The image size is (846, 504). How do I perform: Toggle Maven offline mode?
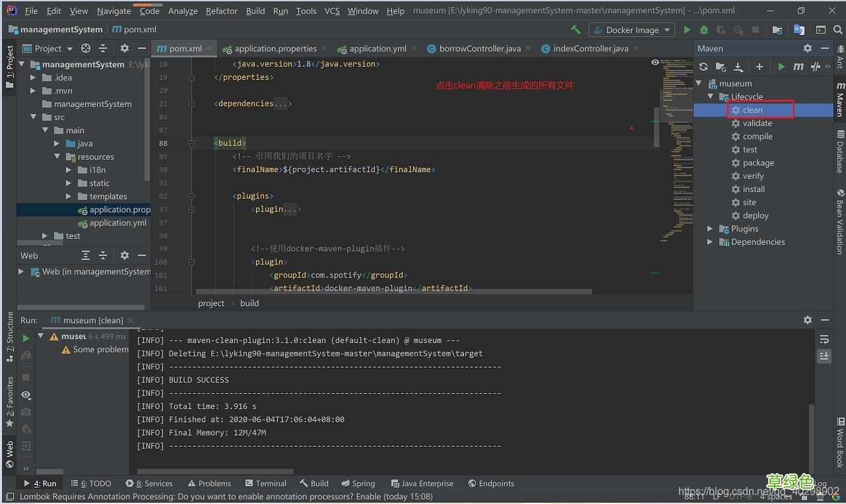(816, 67)
